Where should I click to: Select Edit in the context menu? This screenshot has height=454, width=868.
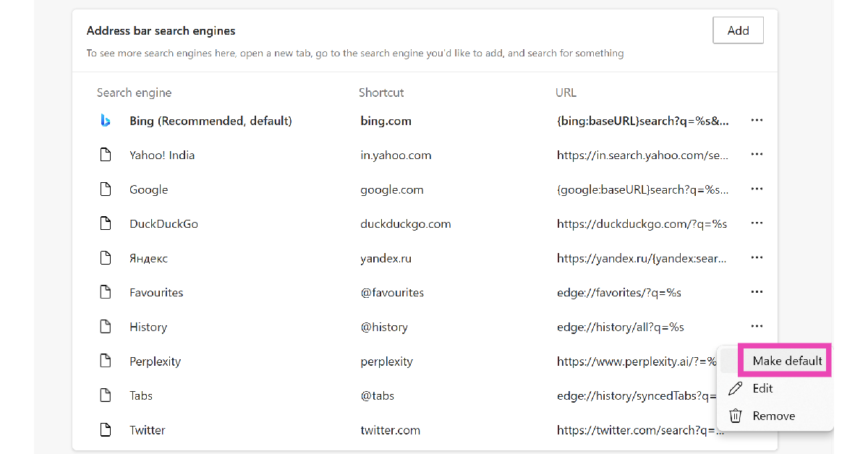pos(762,388)
